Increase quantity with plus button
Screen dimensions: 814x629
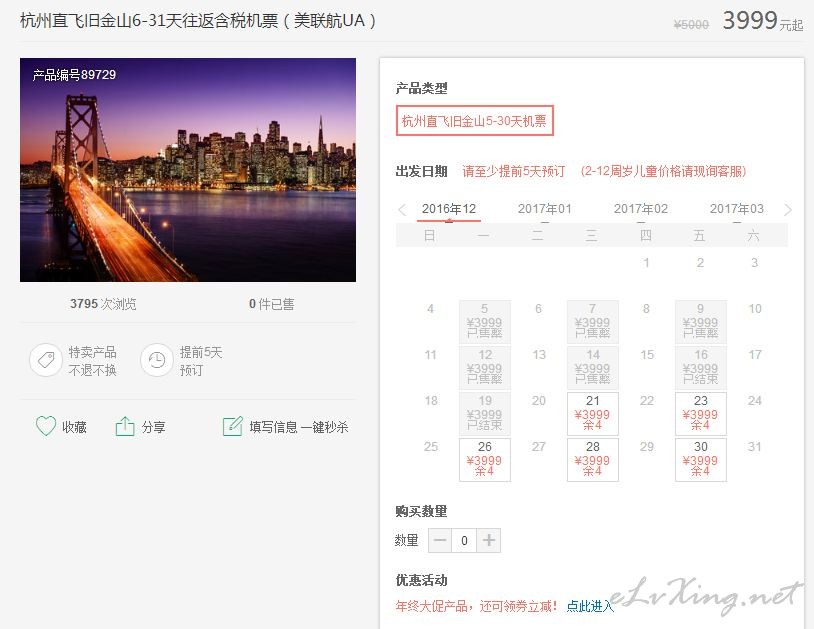tap(489, 540)
